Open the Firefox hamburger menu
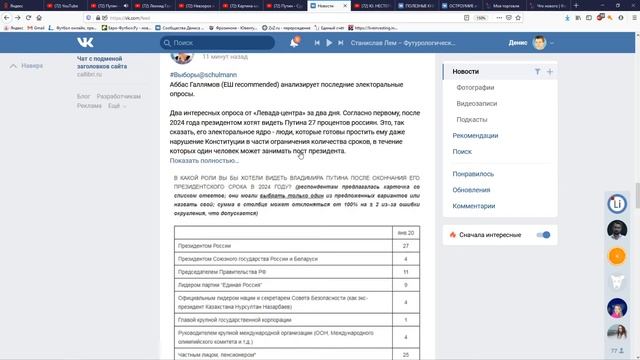 634,18
